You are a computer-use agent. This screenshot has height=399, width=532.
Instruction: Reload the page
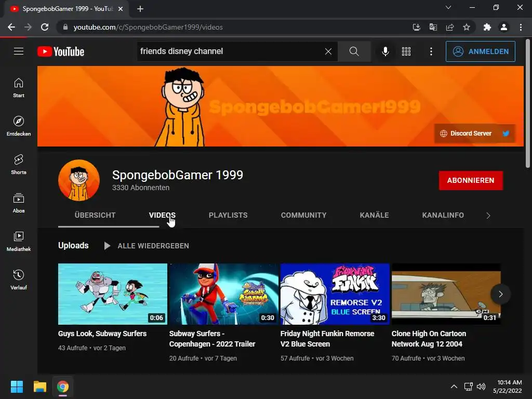45,27
